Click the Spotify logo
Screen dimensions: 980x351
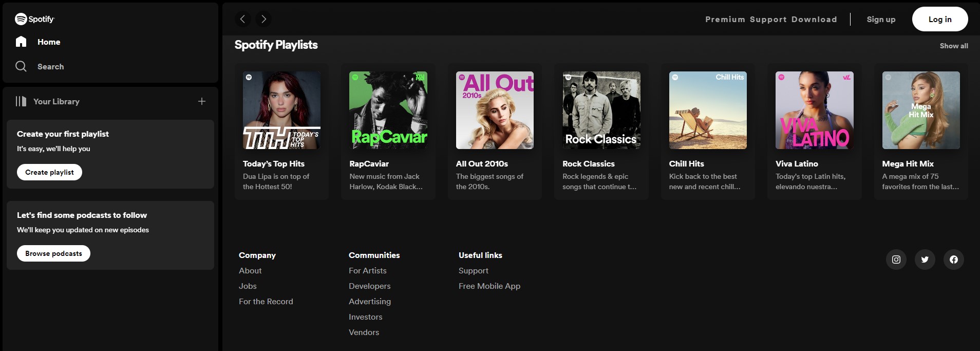point(34,19)
